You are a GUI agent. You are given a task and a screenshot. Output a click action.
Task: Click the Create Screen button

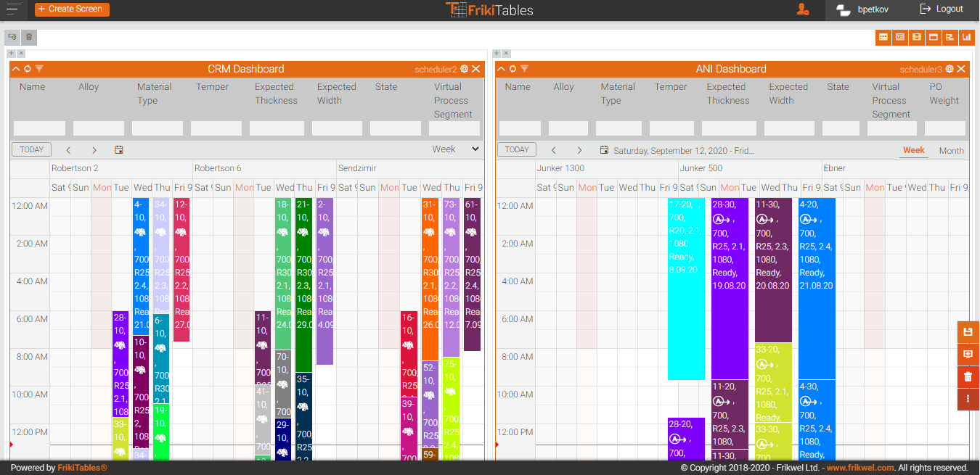(x=72, y=9)
